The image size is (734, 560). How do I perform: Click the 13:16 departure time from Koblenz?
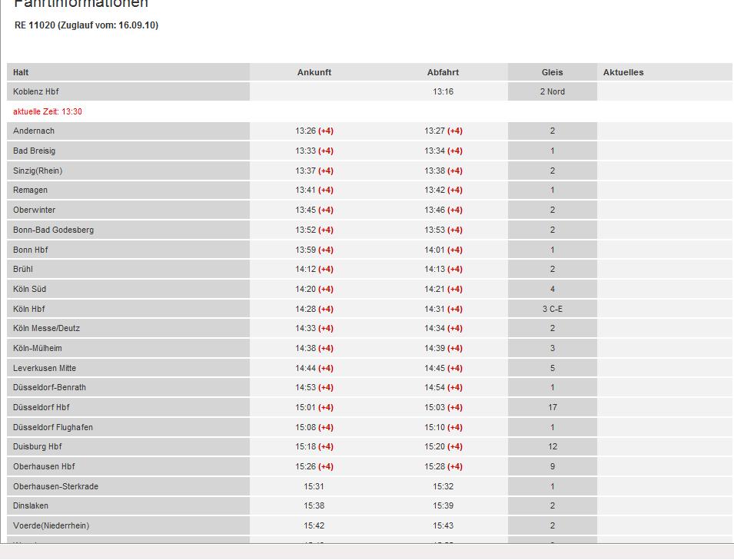(x=443, y=91)
